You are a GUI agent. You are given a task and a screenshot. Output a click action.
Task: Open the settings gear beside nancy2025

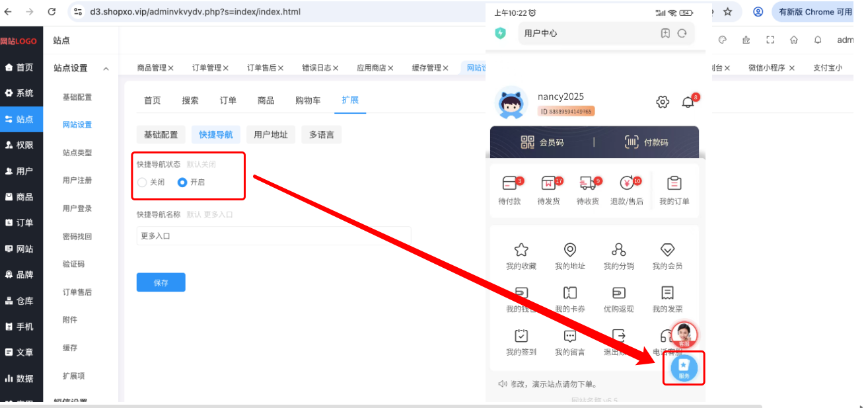[663, 102]
